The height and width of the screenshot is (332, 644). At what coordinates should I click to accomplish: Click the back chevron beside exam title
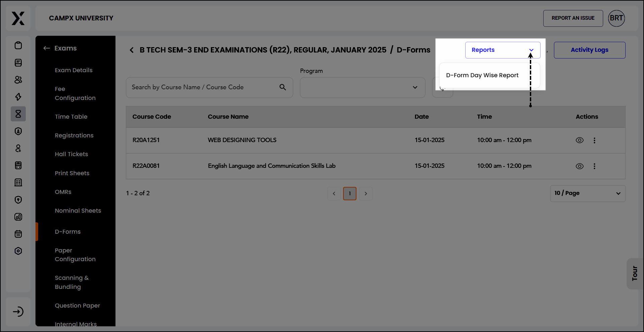tap(132, 50)
